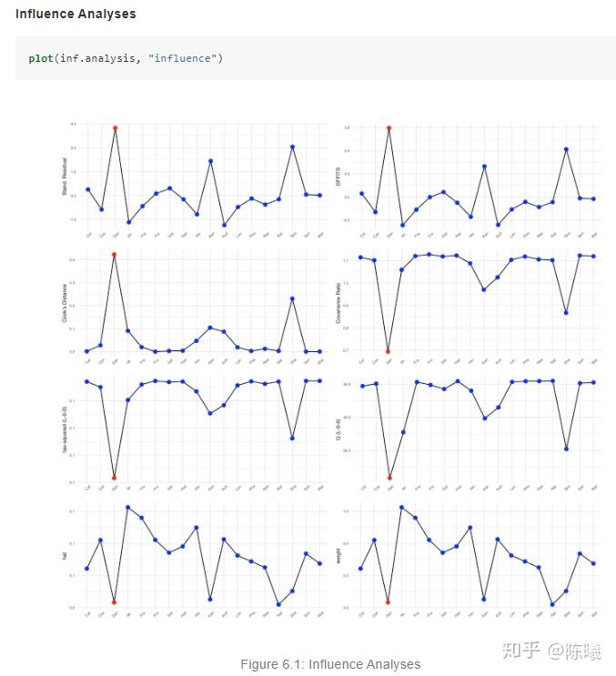Image resolution: width=616 pixels, height=676 pixels.
Task: Click the "influence" string in the code
Action: pos(185,58)
